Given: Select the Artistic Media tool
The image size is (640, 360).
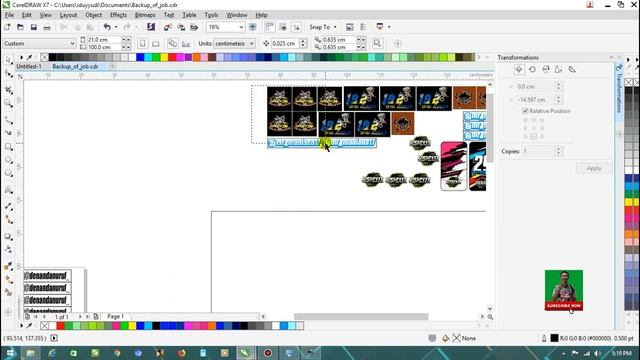Looking at the screenshot, I should coord(8,133).
